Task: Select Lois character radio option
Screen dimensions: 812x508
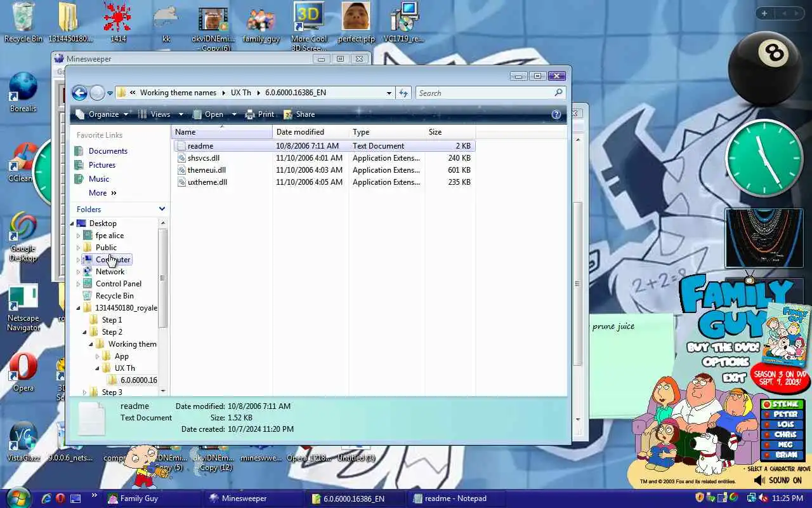Action: tap(782, 425)
